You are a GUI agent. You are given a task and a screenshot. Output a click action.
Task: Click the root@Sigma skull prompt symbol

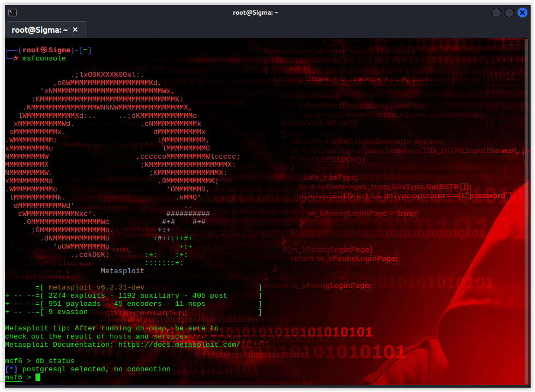tap(42, 50)
